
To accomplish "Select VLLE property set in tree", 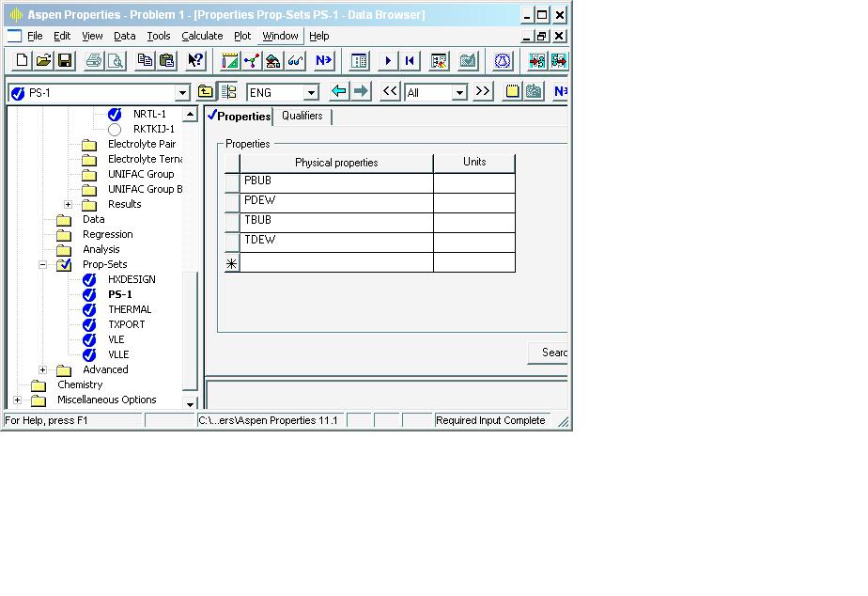I will pyautogui.click(x=118, y=354).
